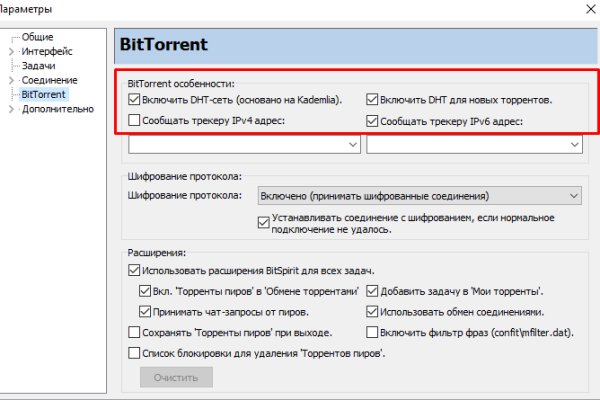The width and height of the screenshot is (600, 400).
Task: Enable Сообщать трекеру IPv4 адрес
Action: click(135, 122)
